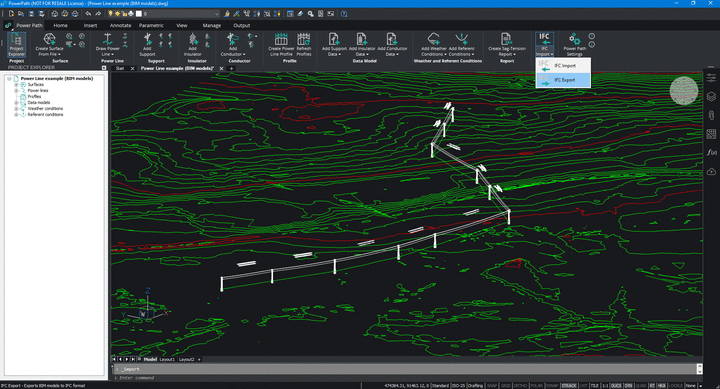Toggle QUAD in status bar
Image resolution: width=720 pixels, height=389 pixels.
[641, 386]
